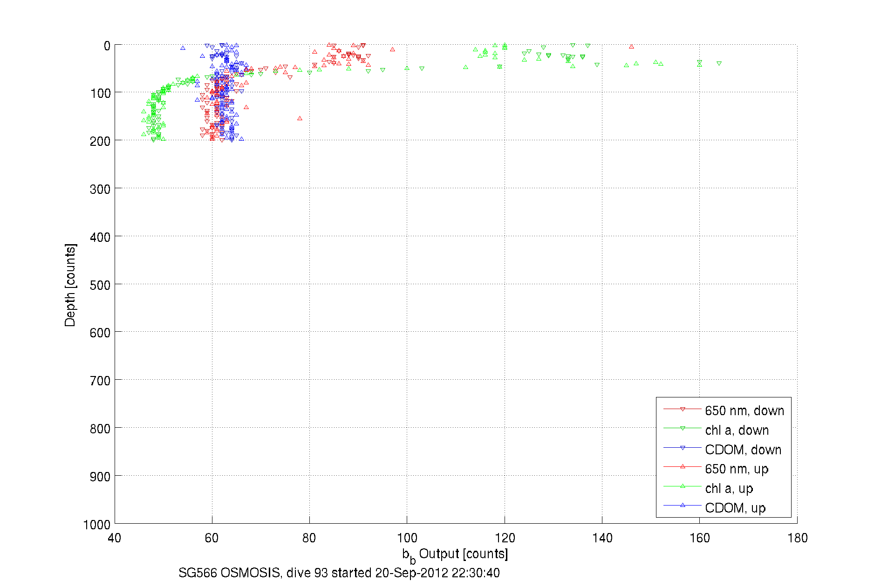Click the green up-triangle marker in legend

coord(683,486)
